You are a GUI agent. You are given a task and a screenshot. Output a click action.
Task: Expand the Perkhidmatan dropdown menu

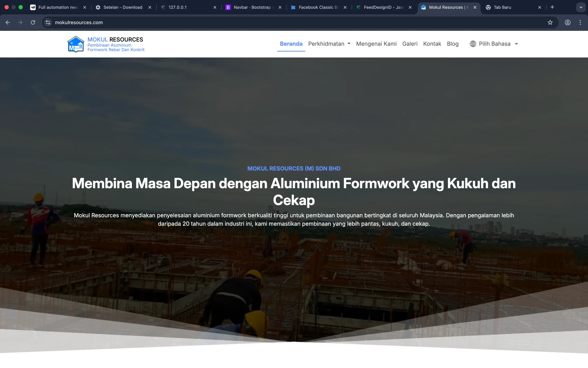pos(329,44)
